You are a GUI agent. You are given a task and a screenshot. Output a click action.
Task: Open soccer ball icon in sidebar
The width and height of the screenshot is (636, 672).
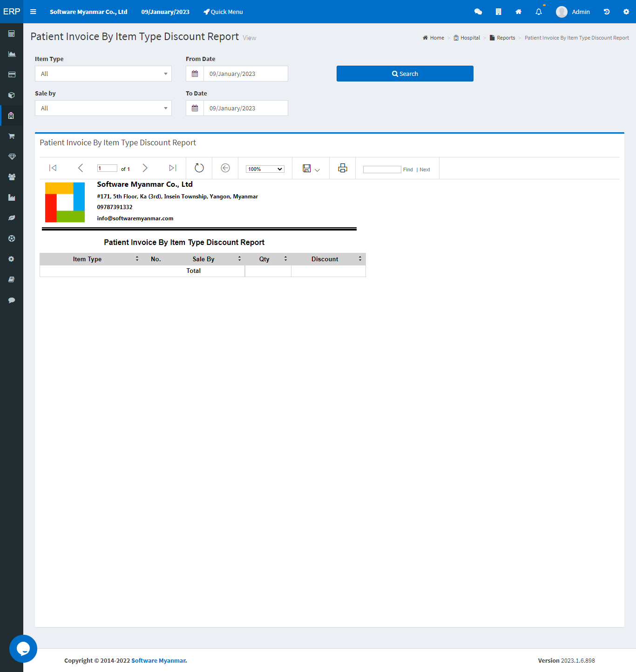point(12,238)
